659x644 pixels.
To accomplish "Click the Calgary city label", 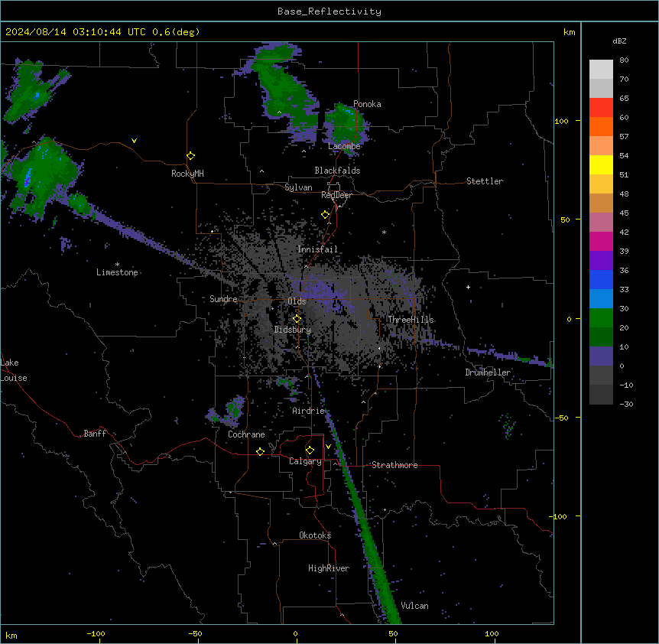I will point(305,461).
